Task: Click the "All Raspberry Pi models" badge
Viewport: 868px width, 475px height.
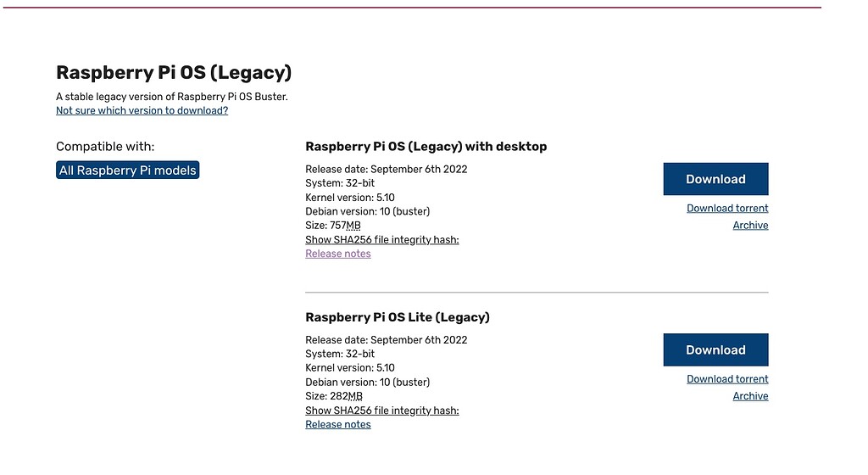Action: [128, 170]
